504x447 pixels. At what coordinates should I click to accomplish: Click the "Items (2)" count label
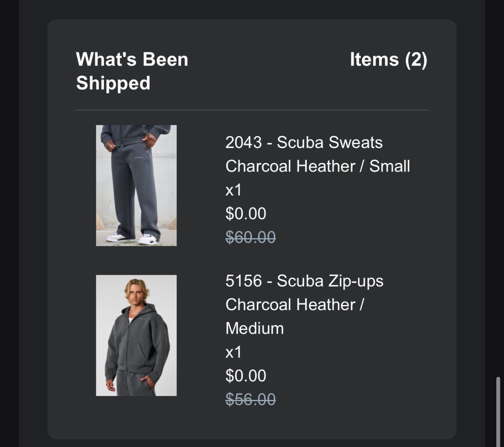pos(388,59)
